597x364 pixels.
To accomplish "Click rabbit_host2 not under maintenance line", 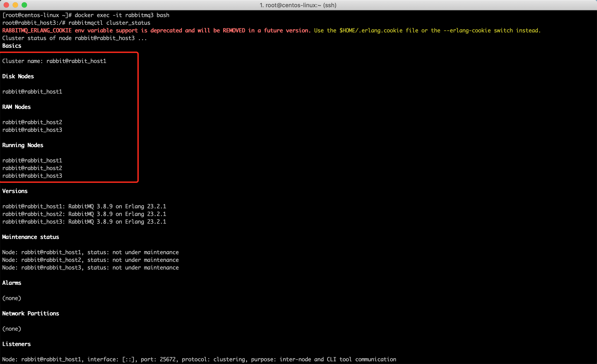I will point(90,260).
